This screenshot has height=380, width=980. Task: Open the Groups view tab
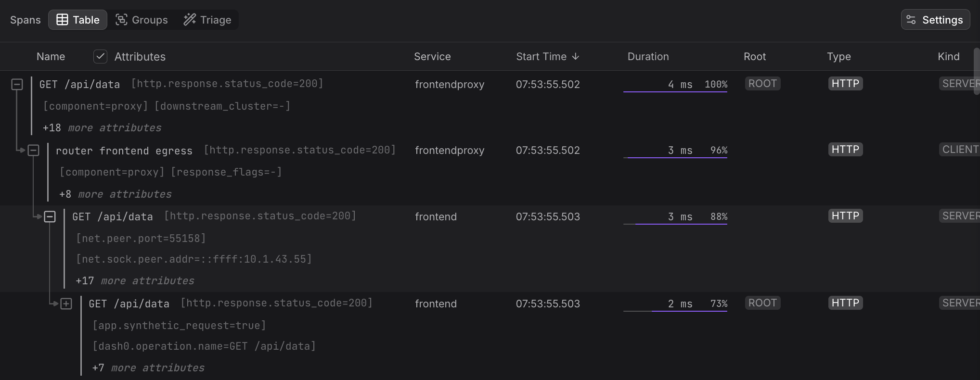coord(142,20)
